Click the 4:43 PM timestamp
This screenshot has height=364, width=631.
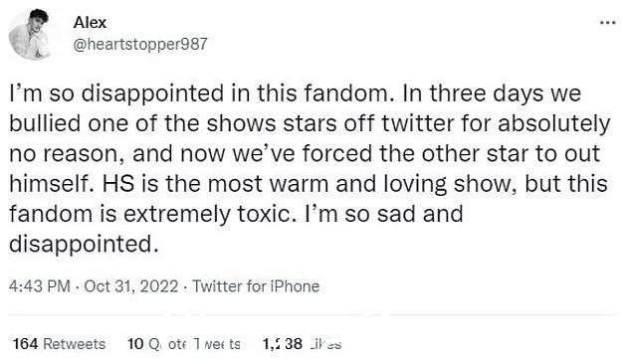[x=40, y=286]
